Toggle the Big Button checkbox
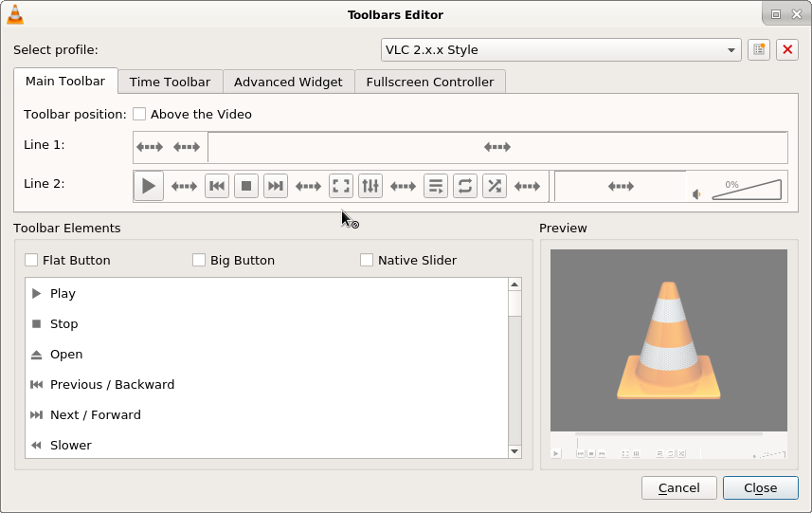Viewport: 812px width, 513px height. 199,260
